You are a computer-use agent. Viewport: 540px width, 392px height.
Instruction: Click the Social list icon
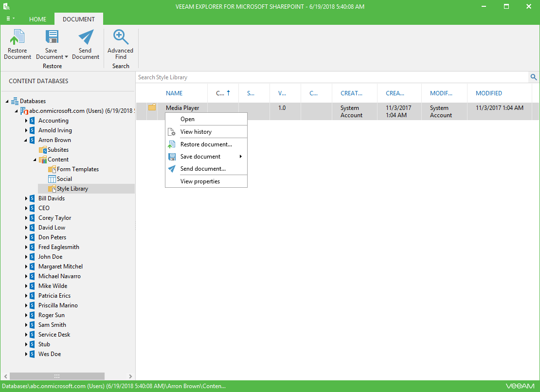[52, 179]
